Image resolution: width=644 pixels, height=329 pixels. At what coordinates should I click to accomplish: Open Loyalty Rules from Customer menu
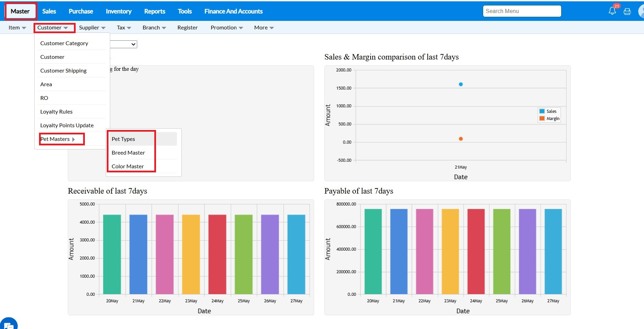click(56, 112)
